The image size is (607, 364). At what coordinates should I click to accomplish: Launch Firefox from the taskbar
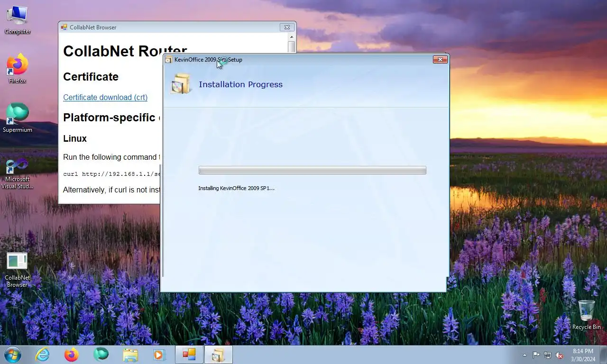click(x=72, y=355)
